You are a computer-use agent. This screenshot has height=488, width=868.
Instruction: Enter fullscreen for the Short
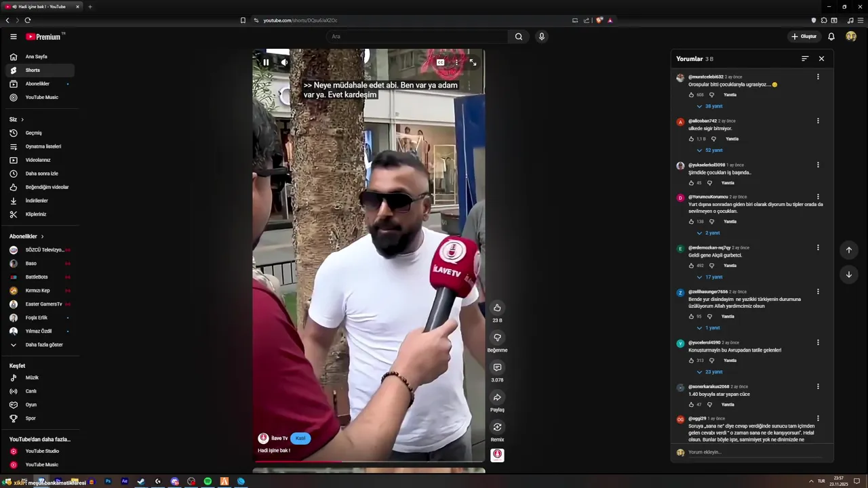473,62
